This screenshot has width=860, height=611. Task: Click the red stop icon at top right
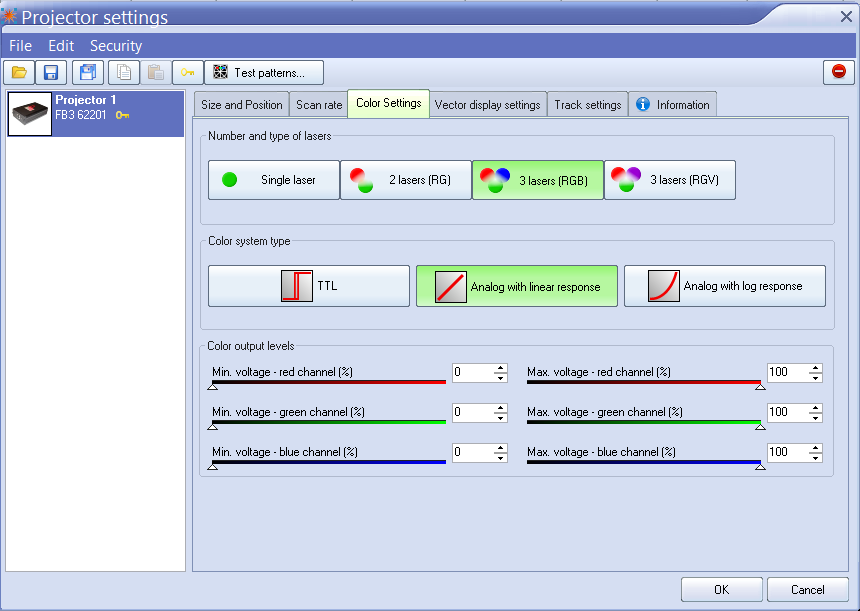(x=838, y=72)
